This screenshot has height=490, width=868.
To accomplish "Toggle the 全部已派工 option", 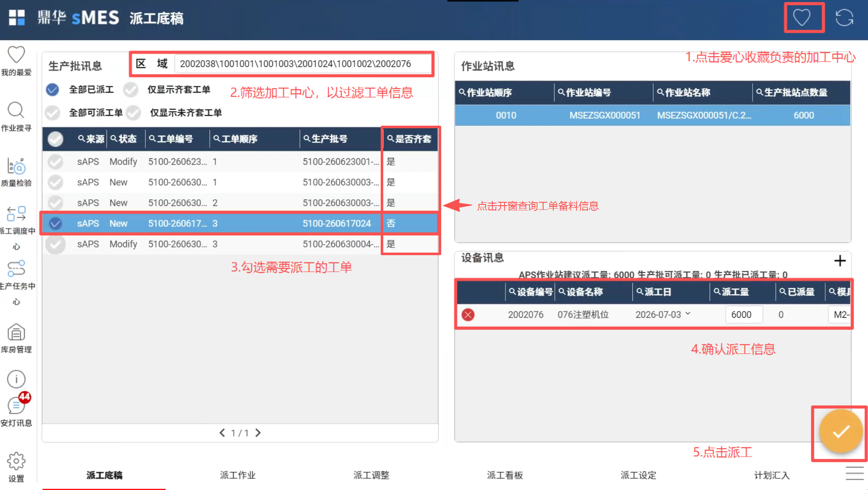I will (x=52, y=89).
